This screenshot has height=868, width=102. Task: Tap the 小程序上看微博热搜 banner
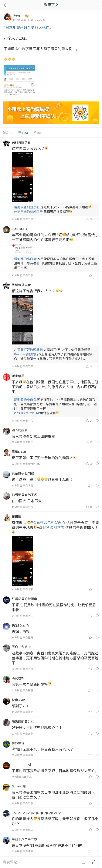point(51,113)
